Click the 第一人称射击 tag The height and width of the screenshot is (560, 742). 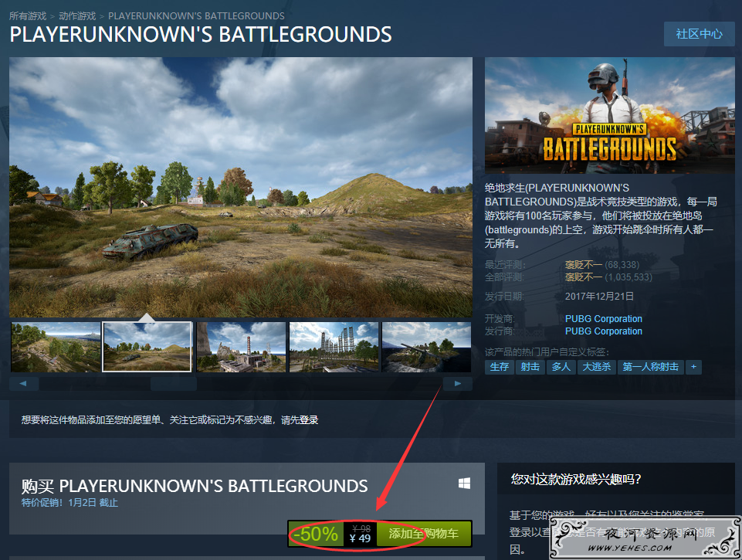(651, 367)
